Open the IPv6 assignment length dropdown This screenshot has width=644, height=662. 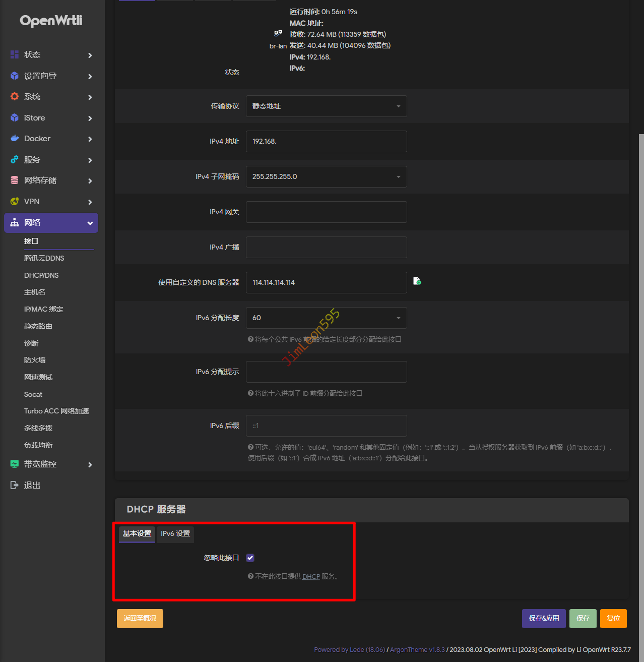click(x=326, y=318)
